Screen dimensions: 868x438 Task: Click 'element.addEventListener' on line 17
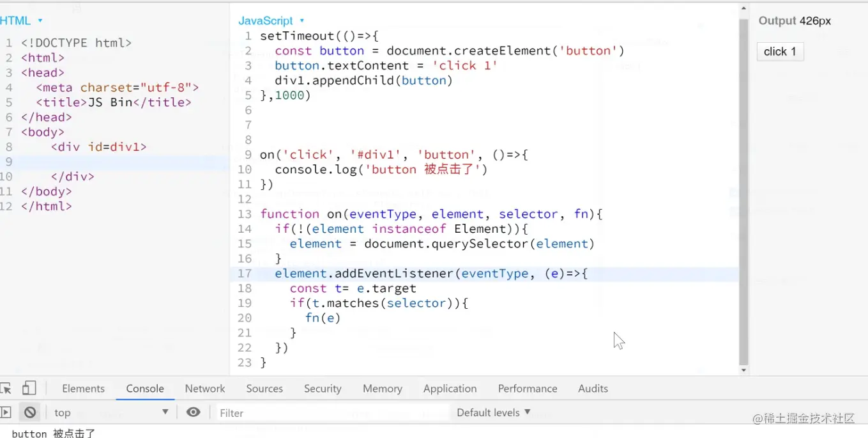(364, 273)
